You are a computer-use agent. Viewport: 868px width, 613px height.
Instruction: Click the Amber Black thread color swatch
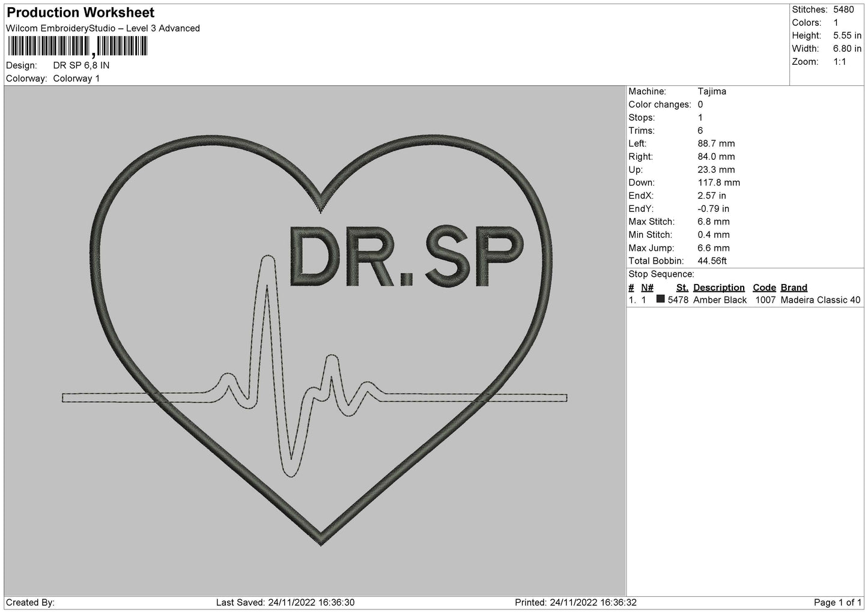click(x=661, y=300)
